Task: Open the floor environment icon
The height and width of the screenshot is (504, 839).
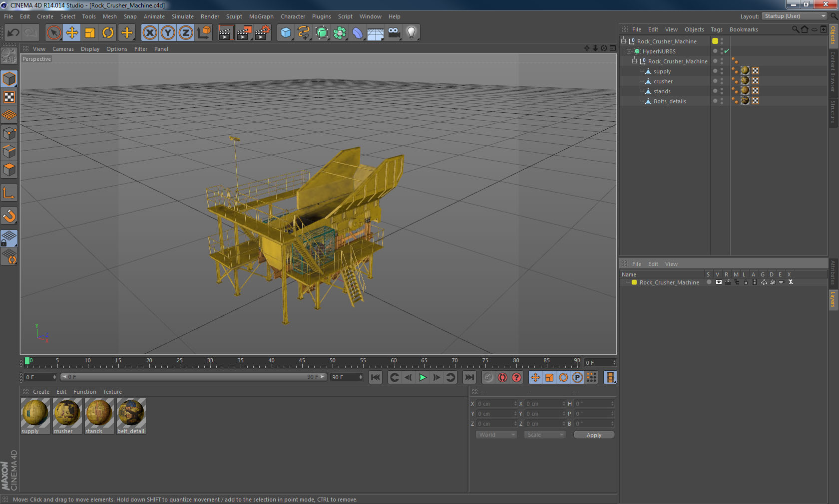Action: click(x=376, y=33)
